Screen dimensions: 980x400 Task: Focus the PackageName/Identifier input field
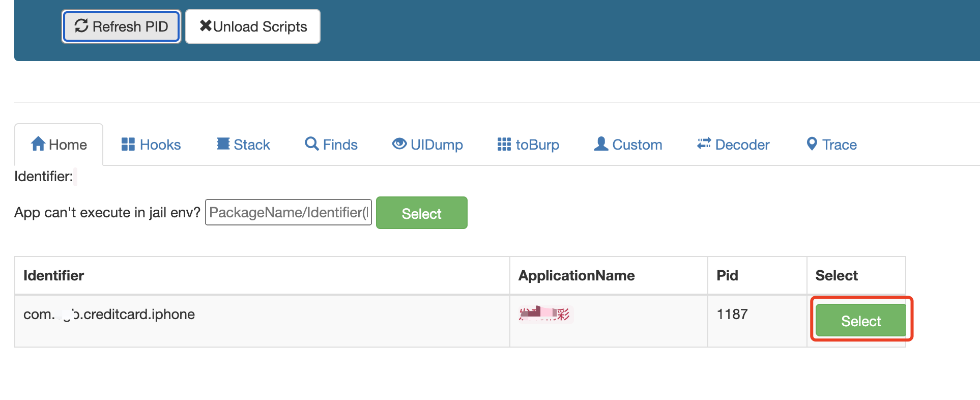click(x=288, y=212)
